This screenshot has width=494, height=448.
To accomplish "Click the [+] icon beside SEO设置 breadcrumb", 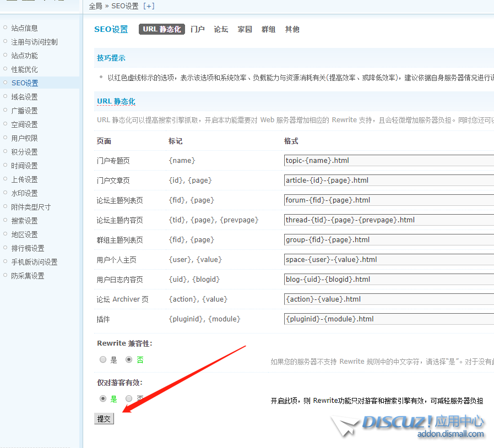I will (149, 6).
